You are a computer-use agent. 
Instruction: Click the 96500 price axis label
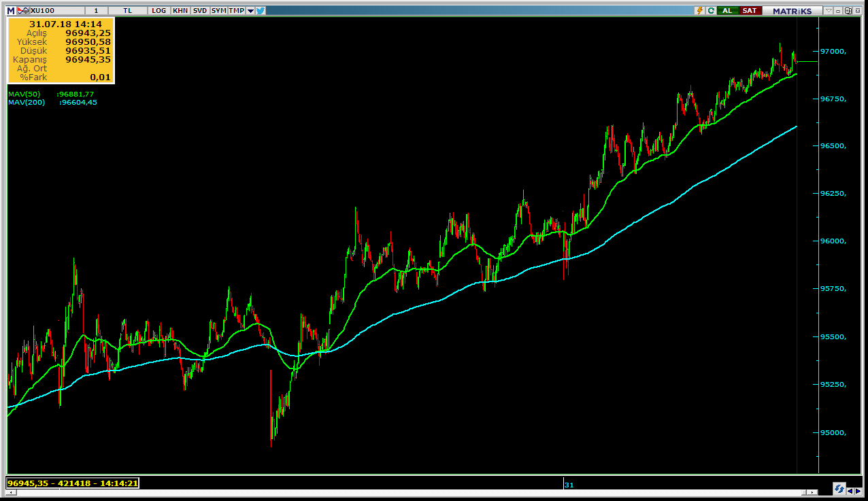833,146
